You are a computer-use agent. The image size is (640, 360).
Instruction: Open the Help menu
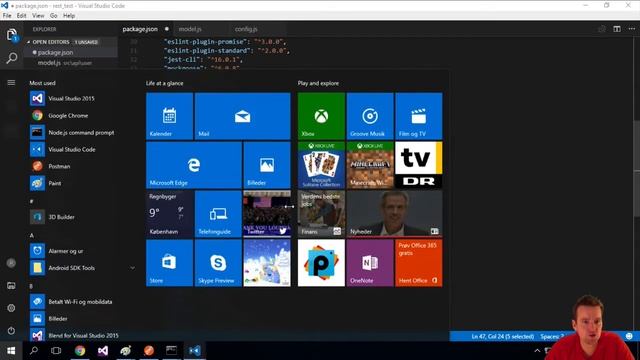69,16
